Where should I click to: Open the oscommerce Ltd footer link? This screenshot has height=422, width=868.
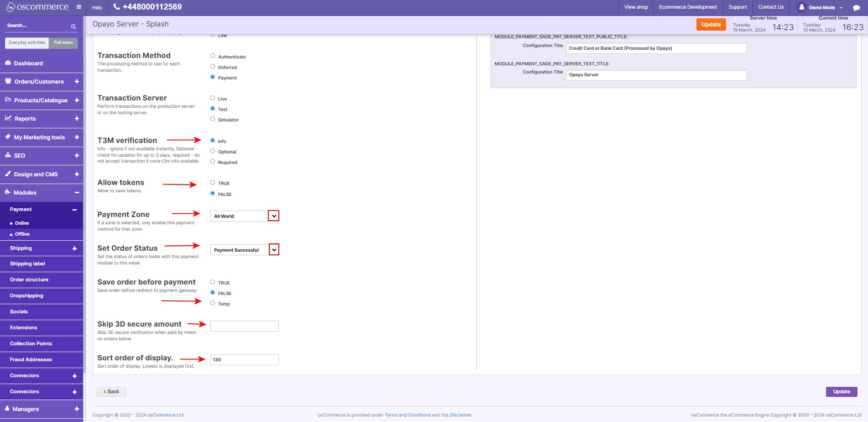[165, 415]
